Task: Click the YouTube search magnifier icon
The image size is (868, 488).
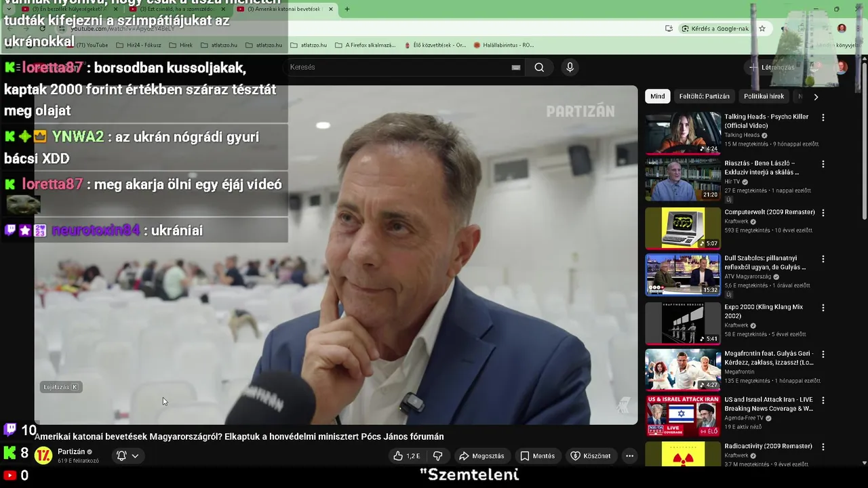Action: [539, 67]
